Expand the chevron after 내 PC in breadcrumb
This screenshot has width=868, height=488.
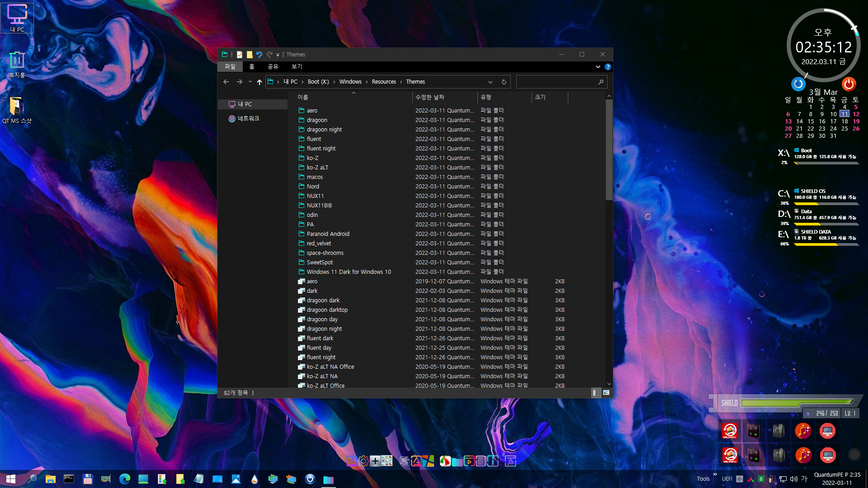(x=302, y=82)
